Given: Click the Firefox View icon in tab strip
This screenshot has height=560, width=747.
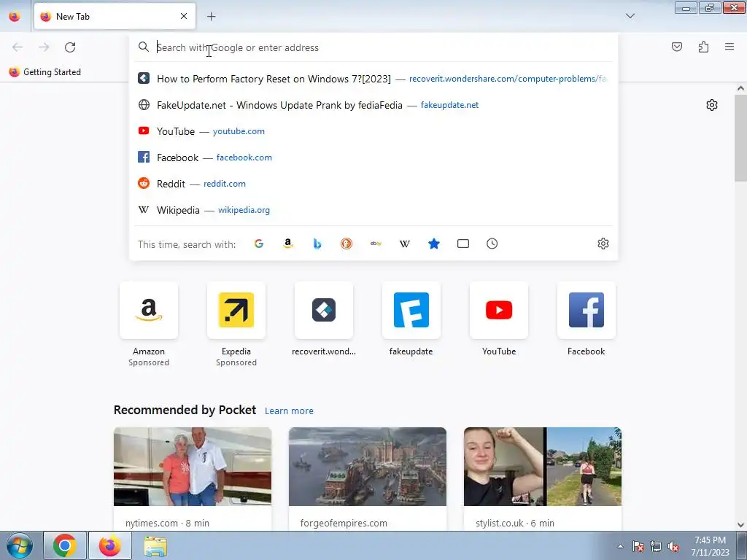Looking at the screenshot, I should pos(15,16).
